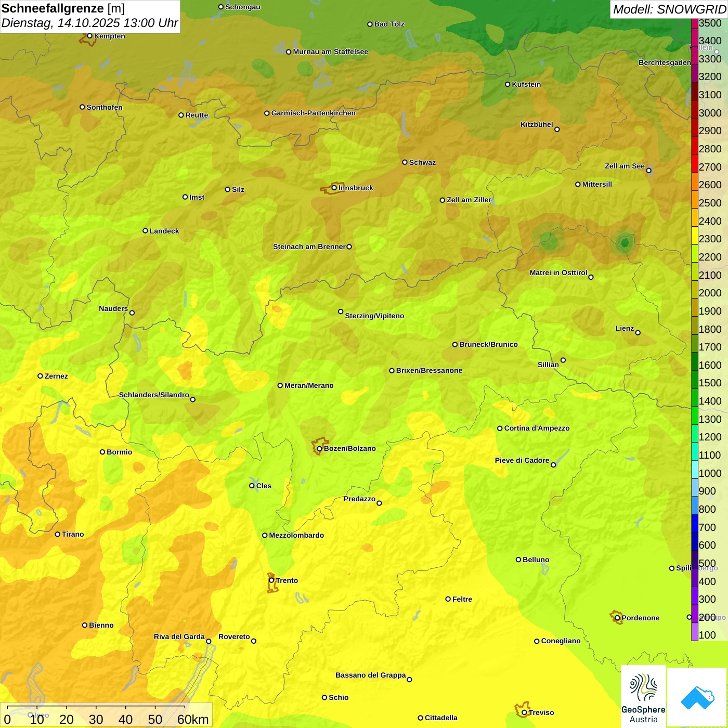The image size is (728, 728).
Task: Click the 'Schlanders/Silandro' label
Action: click(x=154, y=395)
